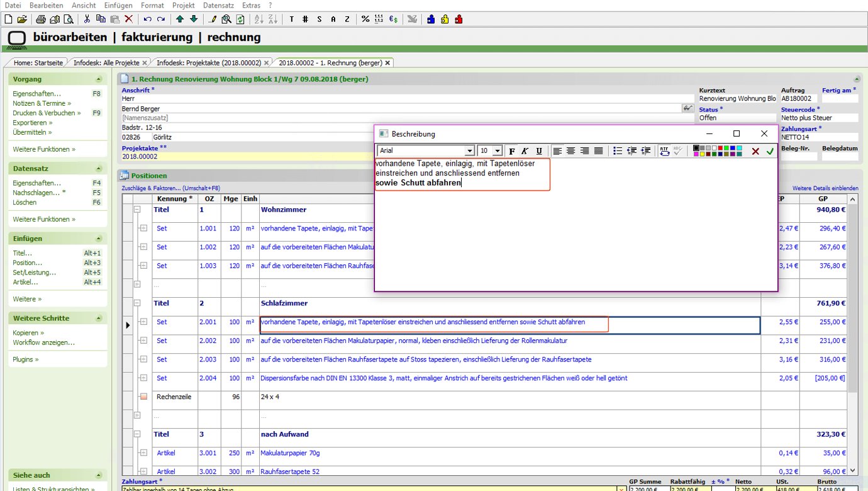Click the blue puzzle piece plugin icon
This screenshot has width=868, height=491.
click(431, 19)
